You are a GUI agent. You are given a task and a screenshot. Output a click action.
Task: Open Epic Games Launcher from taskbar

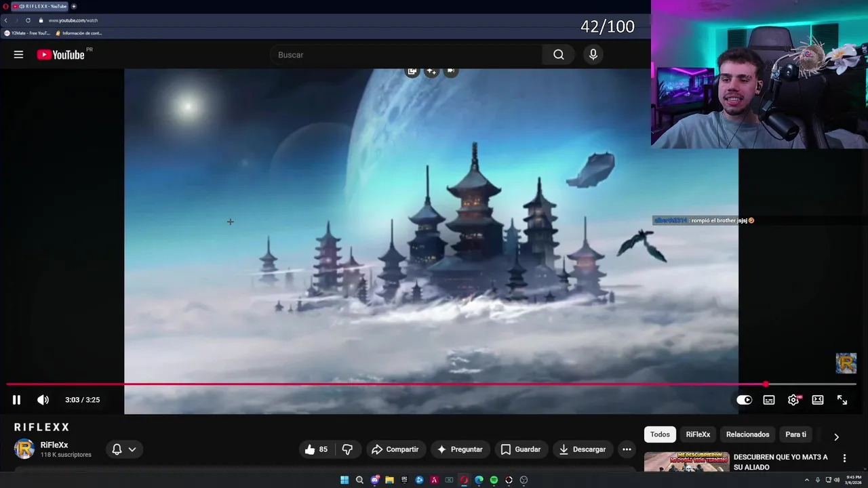[x=404, y=480]
